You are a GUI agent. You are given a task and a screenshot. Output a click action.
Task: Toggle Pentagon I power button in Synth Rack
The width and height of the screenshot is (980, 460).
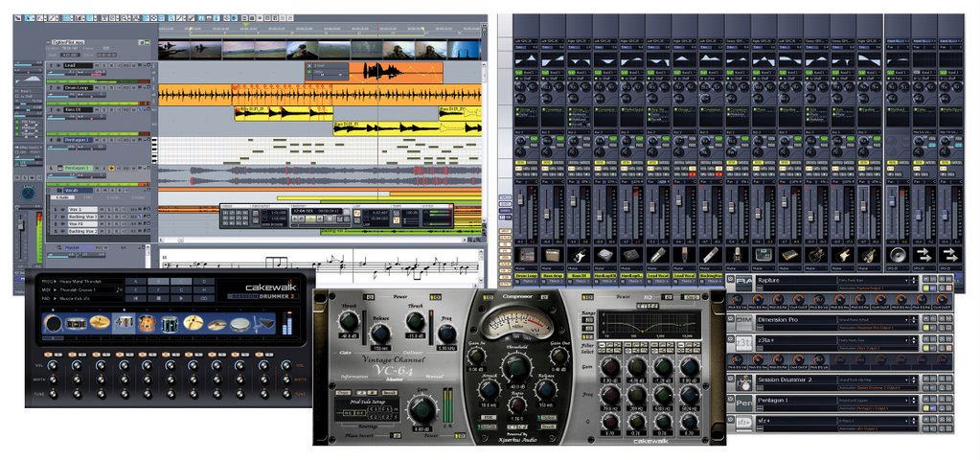pos(731,399)
